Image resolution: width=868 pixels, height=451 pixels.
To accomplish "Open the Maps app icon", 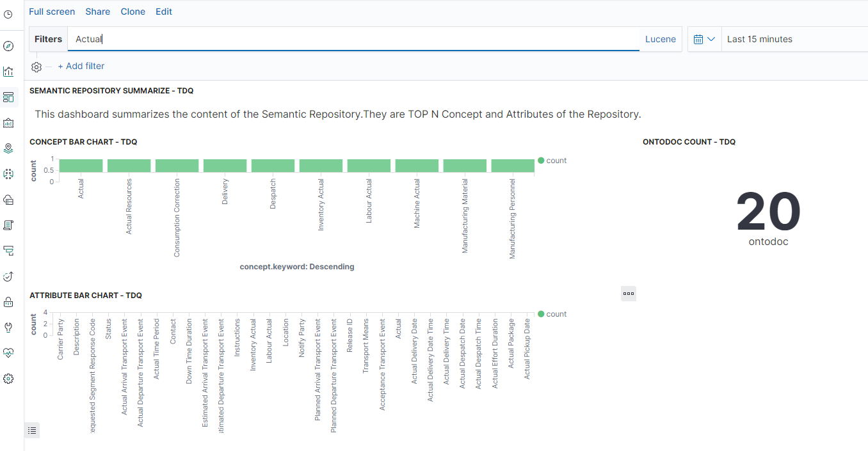I will (x=9, y=148).
